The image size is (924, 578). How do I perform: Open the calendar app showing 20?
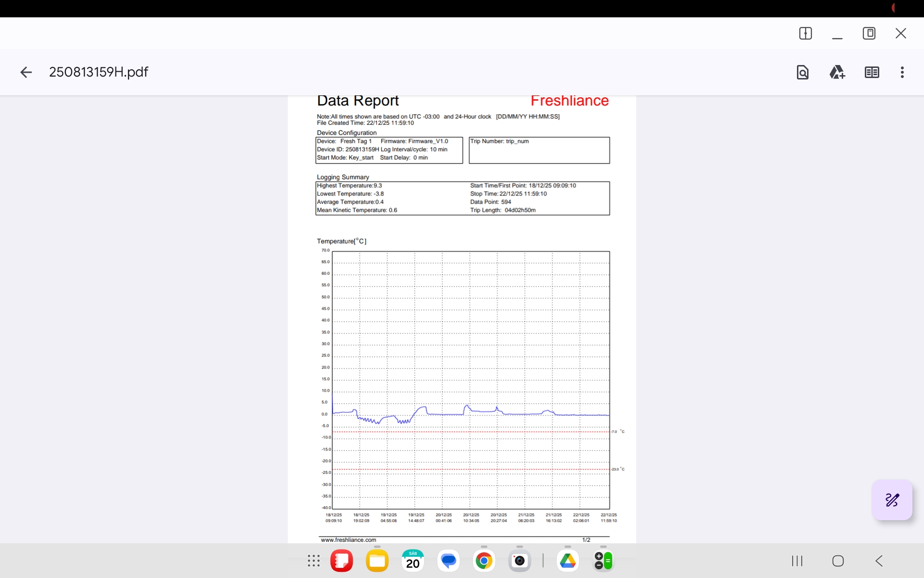(413, 561)
